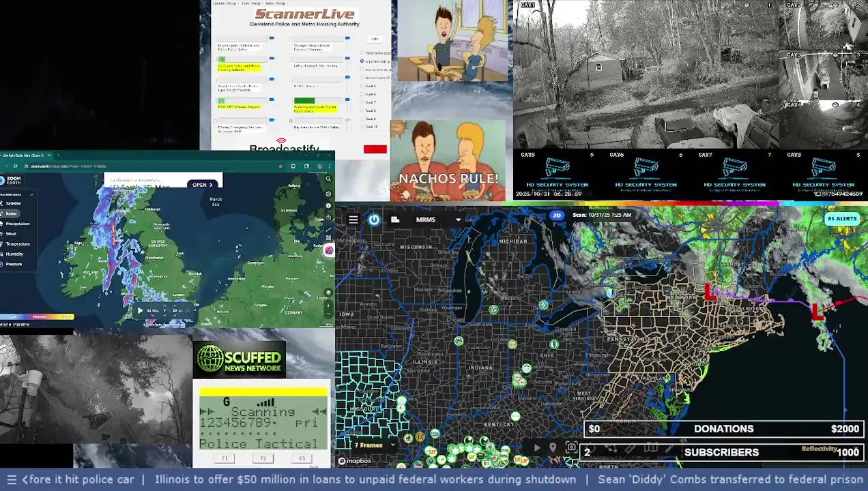Click the red button in ScannerLive window
868x491 pixels.
(x=375, y=149)
